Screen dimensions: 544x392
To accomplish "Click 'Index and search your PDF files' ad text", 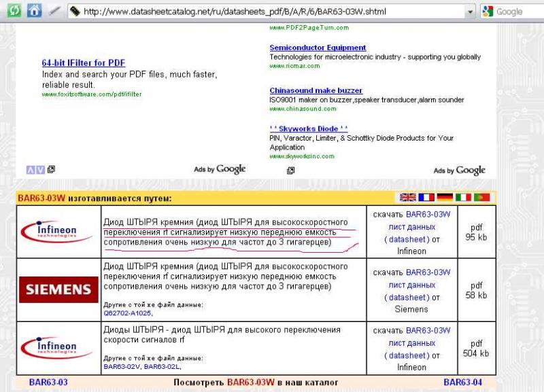I will pos(129,79).
